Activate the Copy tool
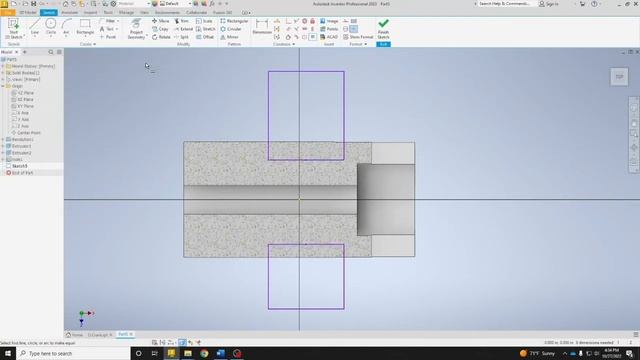640x360 pixels. (x=160, y=29)
